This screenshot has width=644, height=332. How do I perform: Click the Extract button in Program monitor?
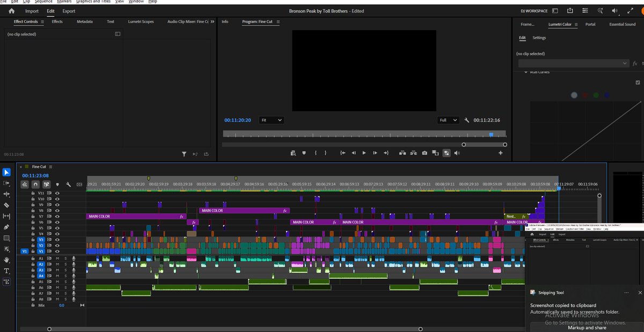(x=413, y=153)
